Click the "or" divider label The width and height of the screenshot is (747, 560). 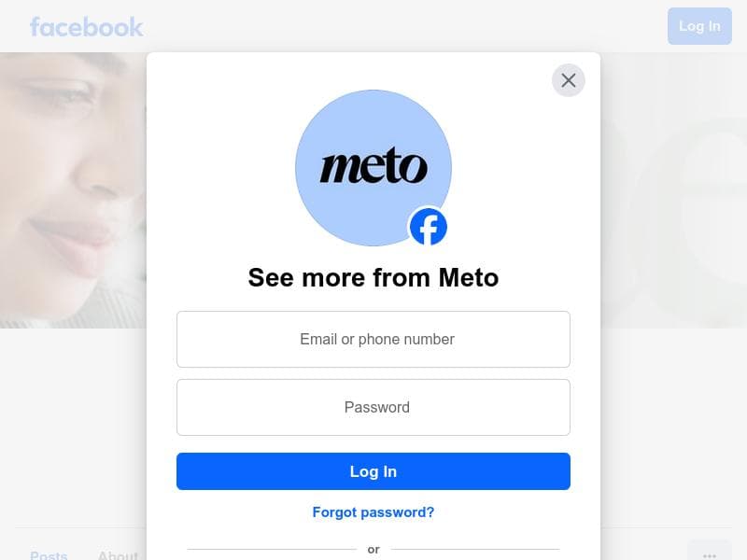pyautogui.click(x=373, y=550)
